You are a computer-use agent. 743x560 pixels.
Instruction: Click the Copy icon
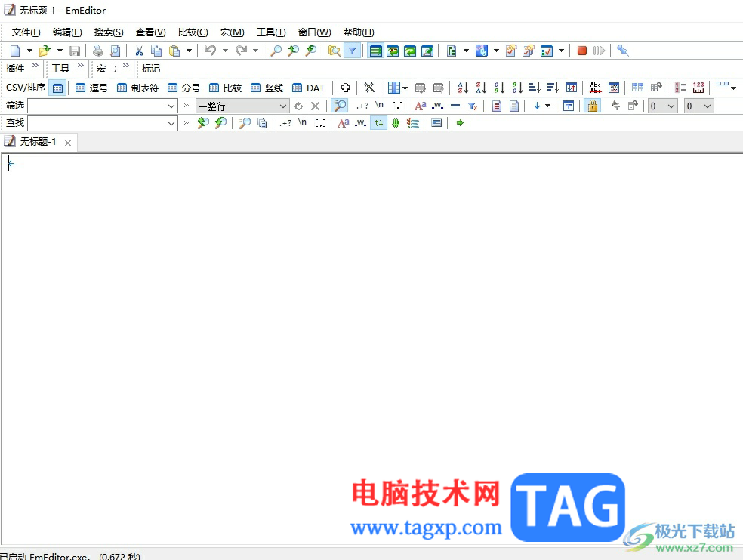[156, 51]
